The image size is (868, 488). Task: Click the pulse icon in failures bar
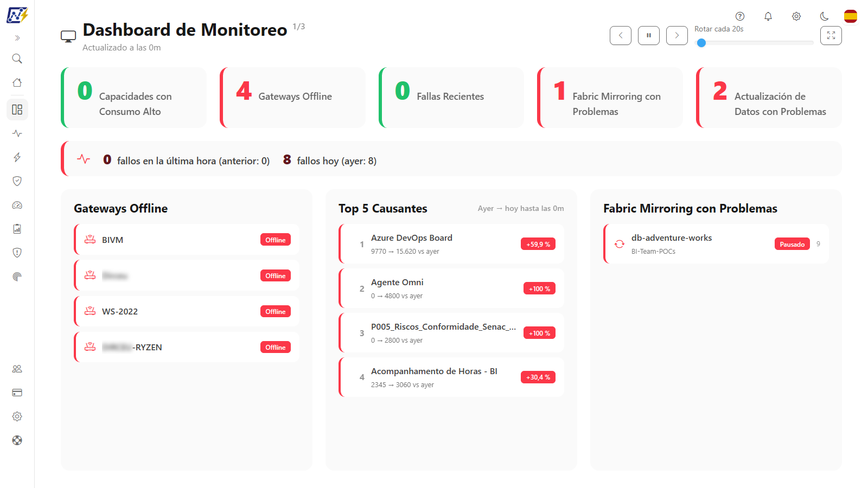pyautogui.click(x=84, y=159)
